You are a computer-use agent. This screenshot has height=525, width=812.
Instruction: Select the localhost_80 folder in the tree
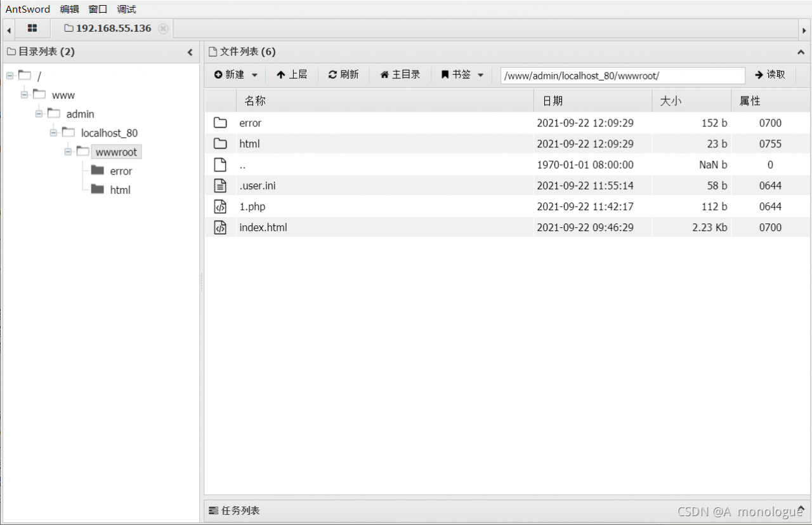pyautogui.click(x=109, y=133)
